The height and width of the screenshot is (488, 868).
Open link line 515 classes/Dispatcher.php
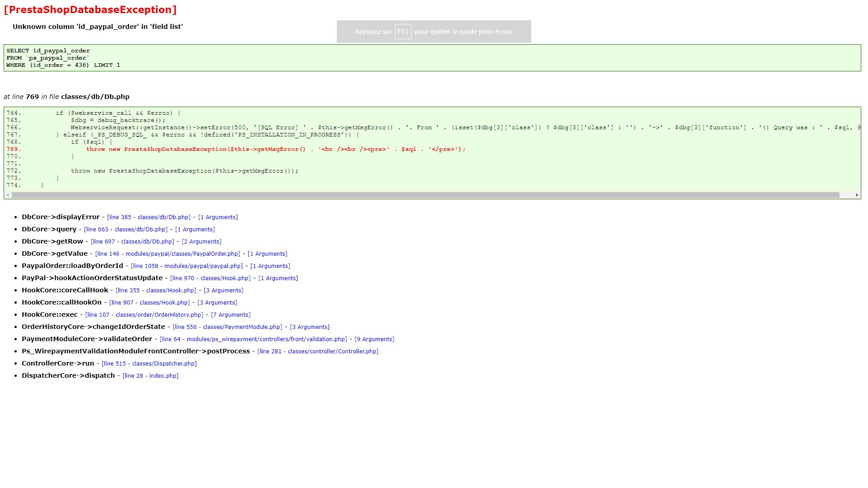pyautogui.click(x=149, y=364)
